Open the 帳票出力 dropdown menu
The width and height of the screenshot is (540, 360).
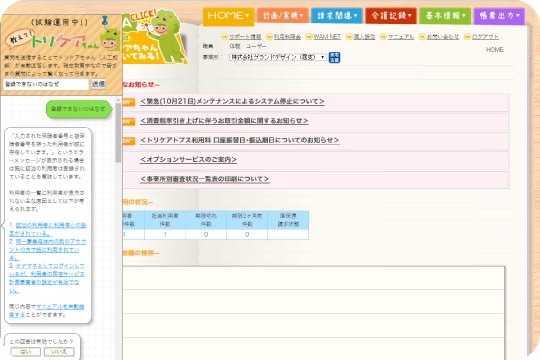pos(499,16)
